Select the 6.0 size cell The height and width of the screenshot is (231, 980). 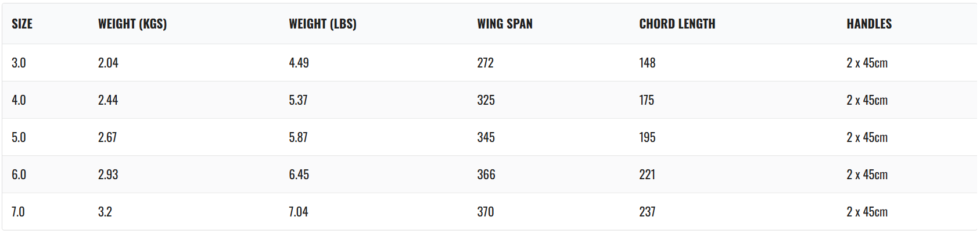[19, 175]
